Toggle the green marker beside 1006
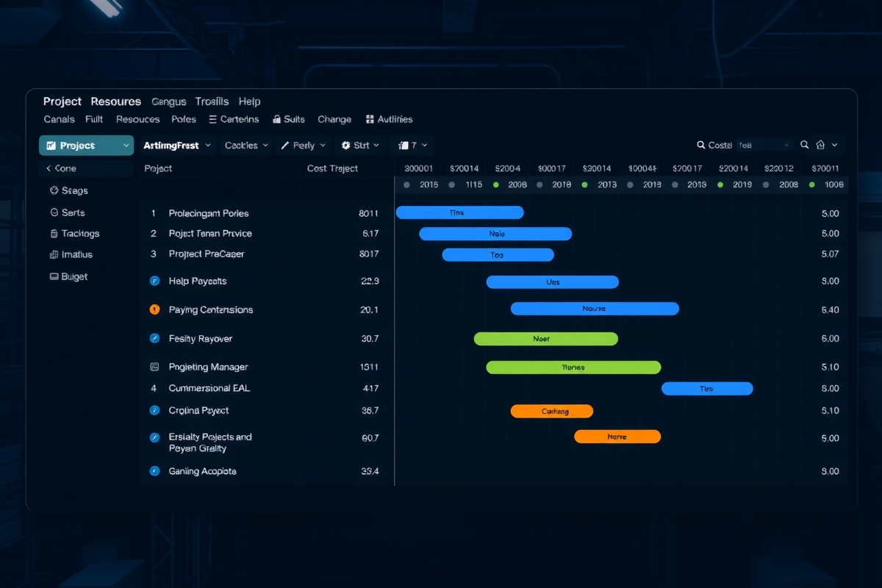The width and height of the screenshot is (882, 588). [x=811, y=185]
